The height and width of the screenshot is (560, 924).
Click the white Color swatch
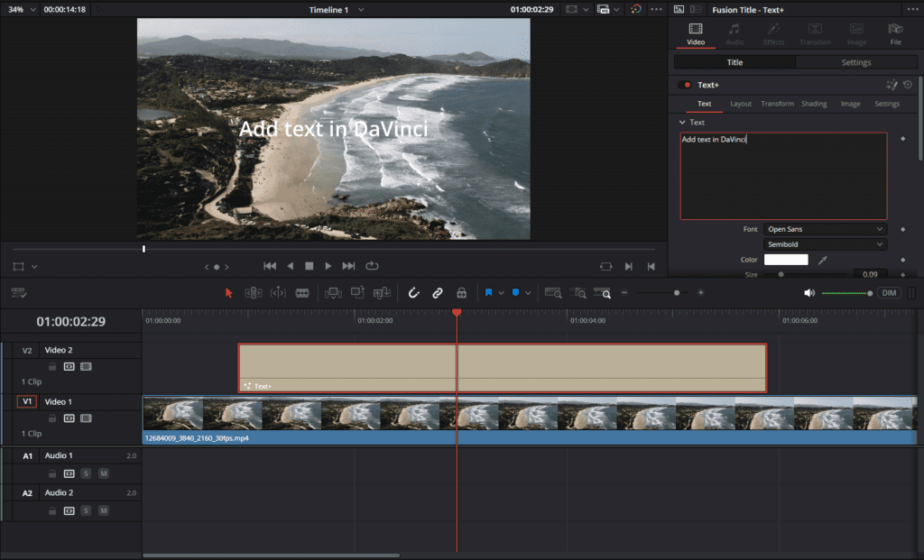click(x=786, y=260)
